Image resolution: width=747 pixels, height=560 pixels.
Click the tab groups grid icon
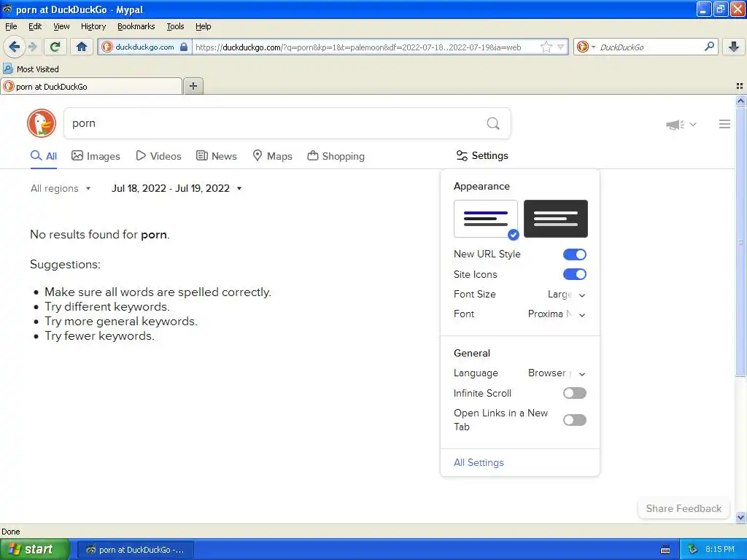740,86
